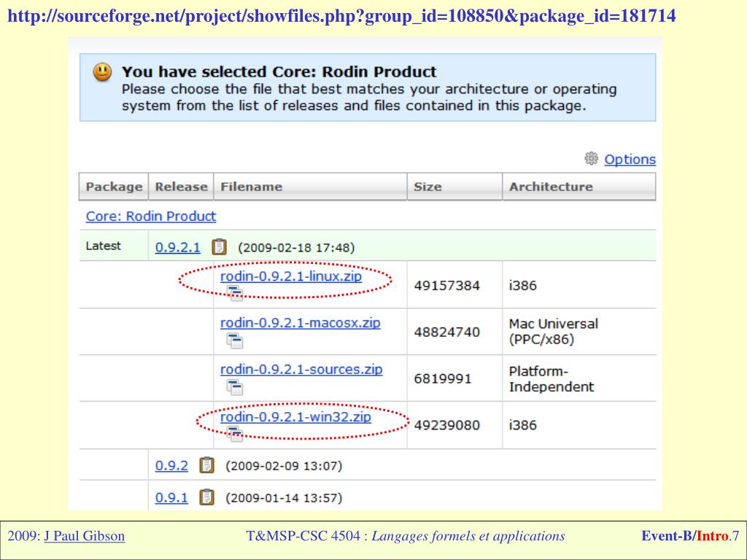Click the Mac Universal (PPC/x86) architecture text
747x560 pixels.
[553, 332]
